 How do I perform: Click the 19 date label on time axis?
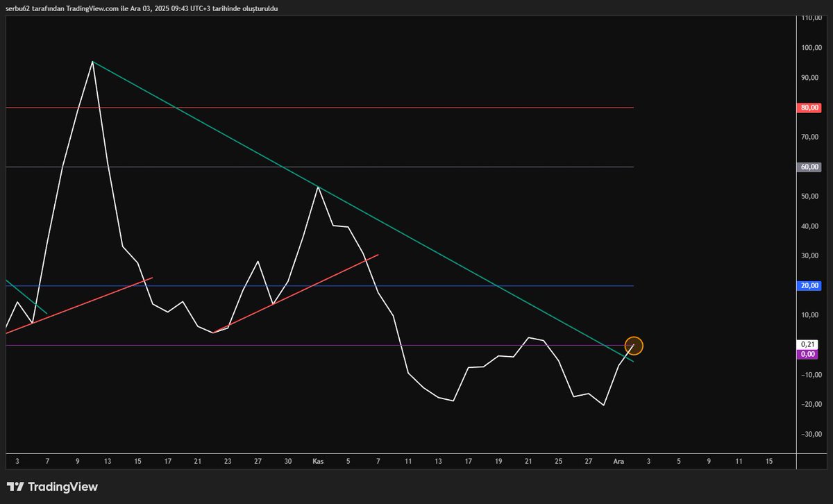point(498,461)
